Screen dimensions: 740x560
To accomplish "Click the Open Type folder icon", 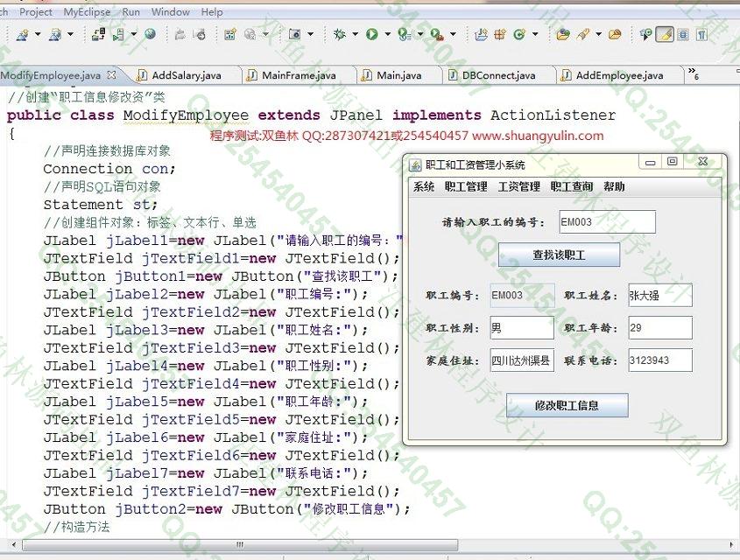I will [562, 34].
